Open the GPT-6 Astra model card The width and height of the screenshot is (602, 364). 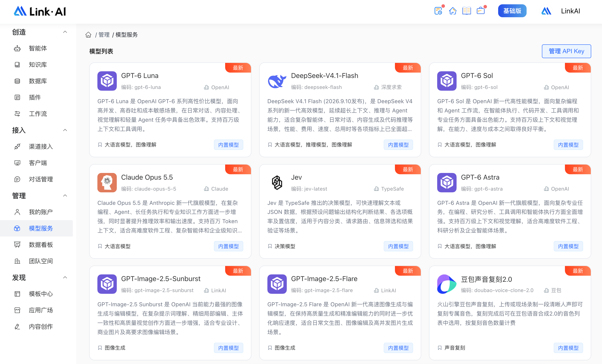[510, 211]
